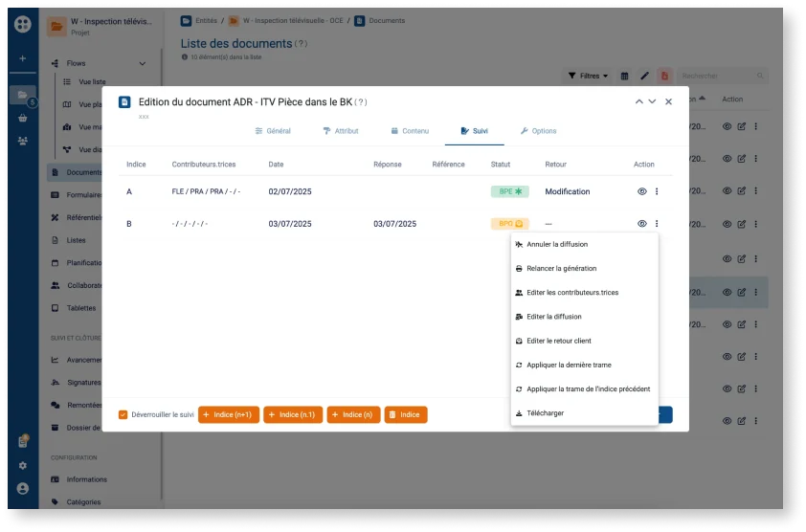The width and height of the screenshot is (806, 532).
Task: Open Catégories in sidebar
Action: (83, 502)
